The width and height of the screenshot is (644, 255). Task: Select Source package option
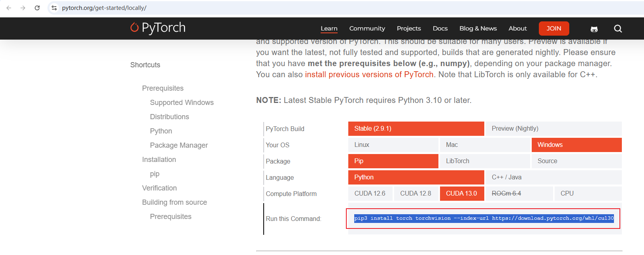[x=577, y=161]
